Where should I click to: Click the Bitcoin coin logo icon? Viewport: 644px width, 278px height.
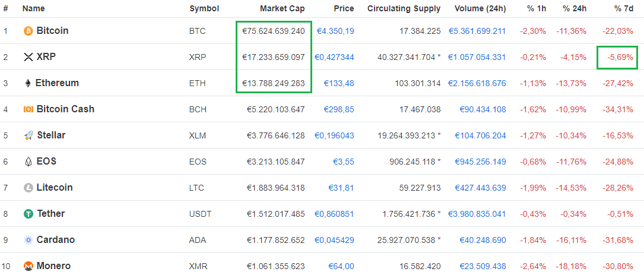(x=28, y=31)
